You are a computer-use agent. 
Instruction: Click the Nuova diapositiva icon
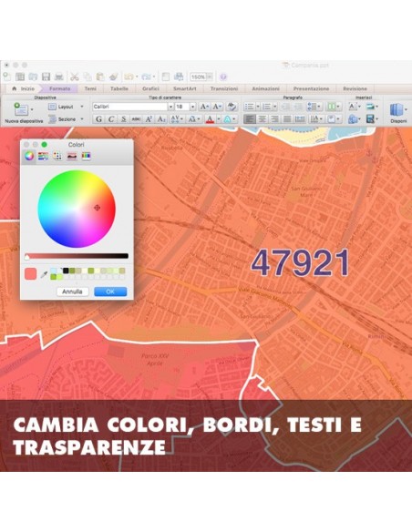21,109
